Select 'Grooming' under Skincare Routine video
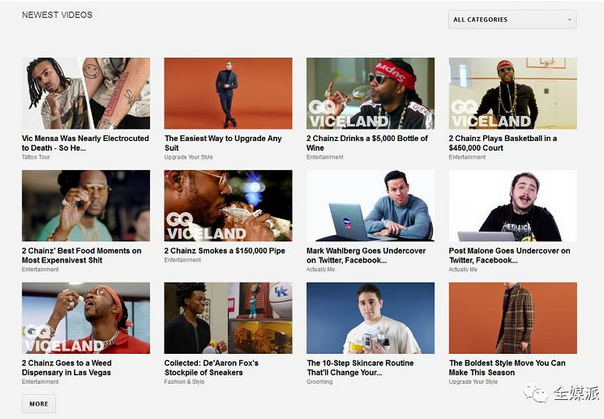The height and width of the screenshot is (419, 604). pyautogui.click(x=319, y=382)
